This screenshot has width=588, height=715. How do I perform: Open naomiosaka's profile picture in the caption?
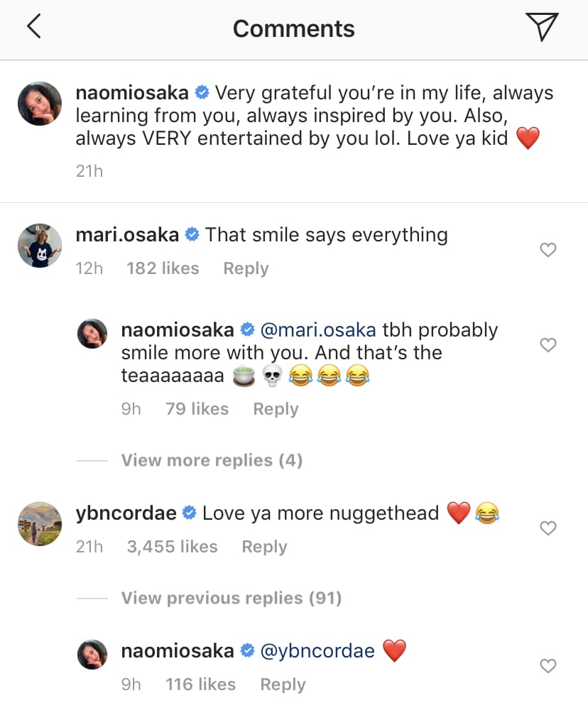[x=38, y=105]
